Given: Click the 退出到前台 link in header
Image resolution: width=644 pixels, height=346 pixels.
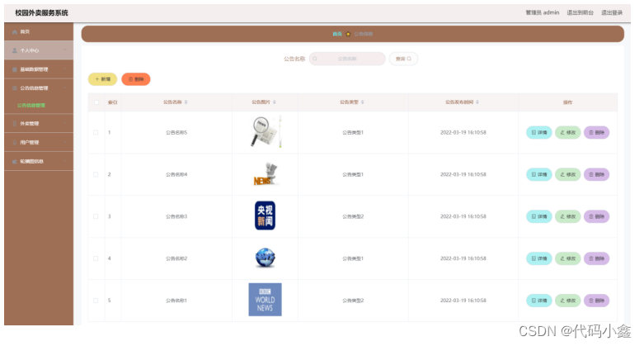Looking at the screenshot, I should coord(580,12).
